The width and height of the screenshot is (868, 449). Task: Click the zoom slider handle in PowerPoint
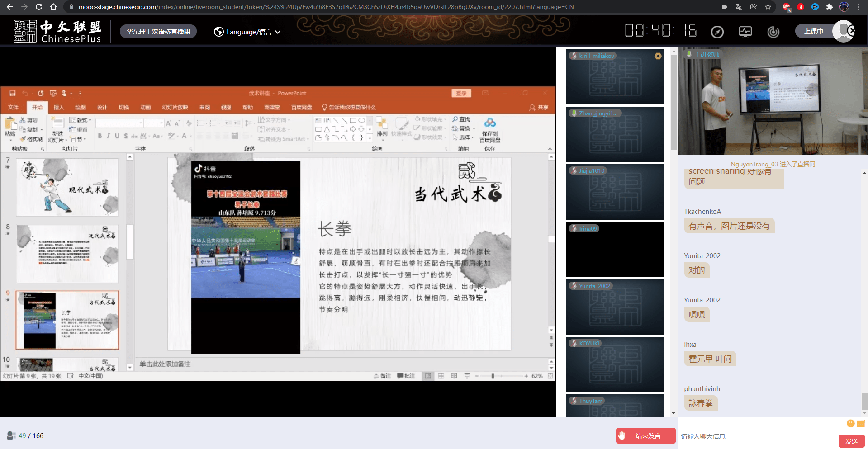(x=493, y=376)
